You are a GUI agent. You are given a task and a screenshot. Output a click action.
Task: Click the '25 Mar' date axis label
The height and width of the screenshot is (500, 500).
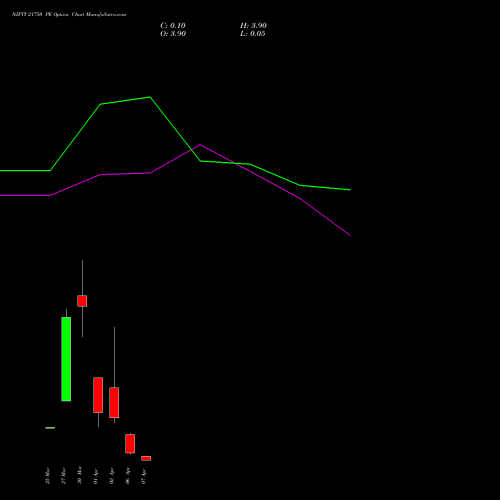pyautogui.click(x=47, y=476)
